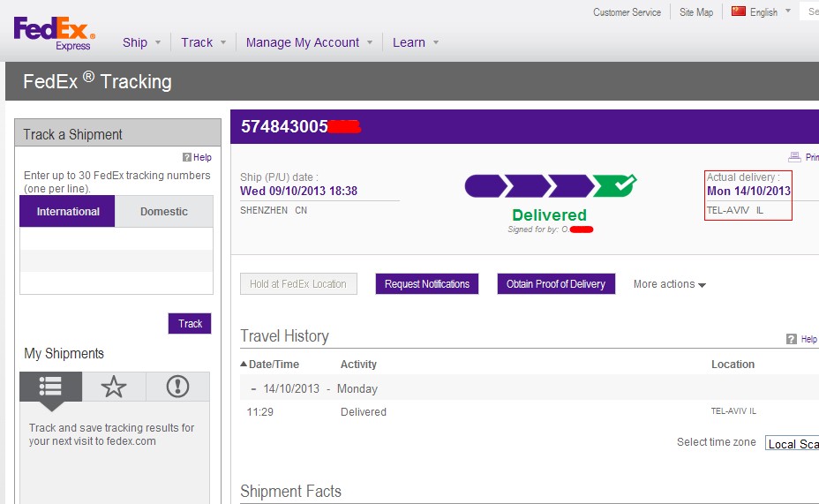Click the Request Notifications button
The height and width of the screenshot is (504, 819).
pos(427,284)
